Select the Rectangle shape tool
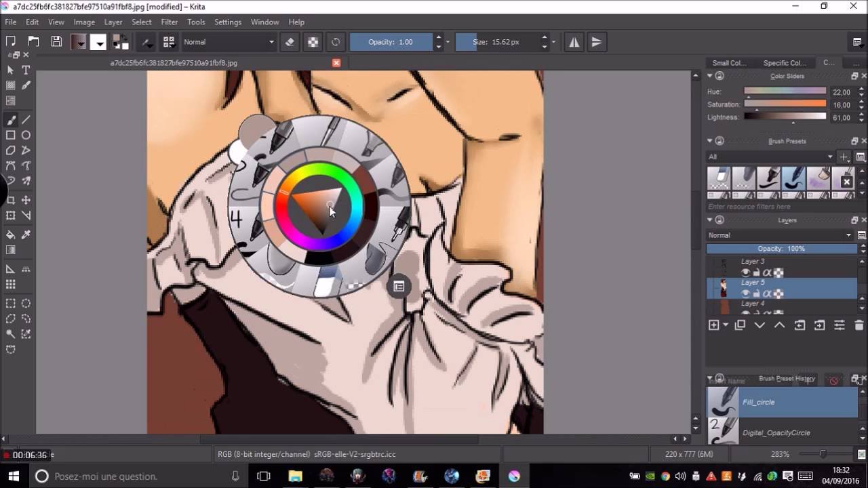 (x=11, y=135)
